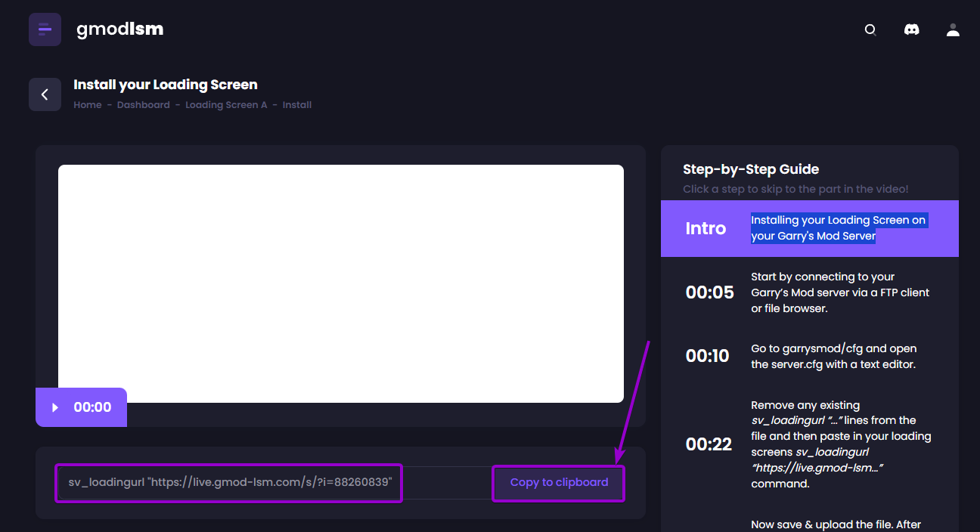This screenshot has width=980, height=532.
Task: Open the Home breadcrumb link
Action: click(x=88, y=104)
